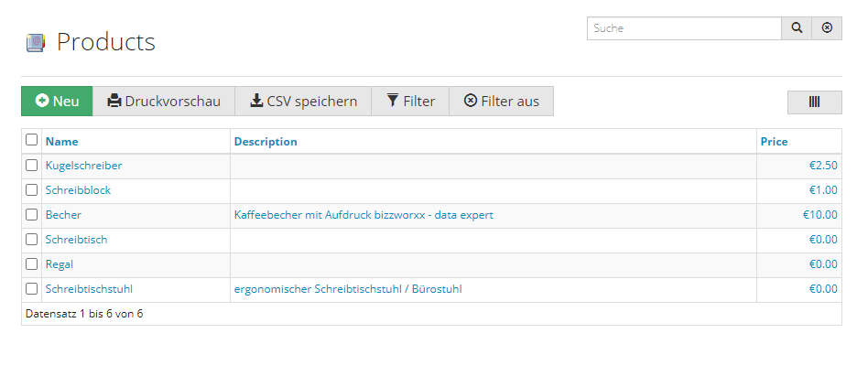Click the magnifier search icon button
The height and width of the screenshot is (387, 868).
point(797,28)
